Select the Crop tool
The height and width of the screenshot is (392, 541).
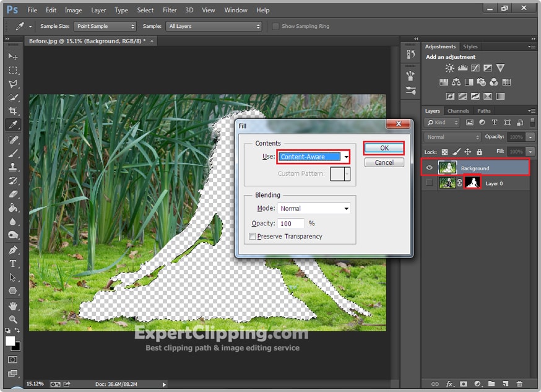13,111
